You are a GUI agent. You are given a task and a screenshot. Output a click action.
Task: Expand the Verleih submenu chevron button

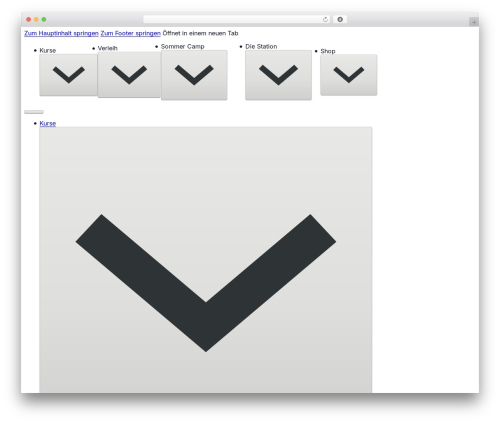pos(129,75)
